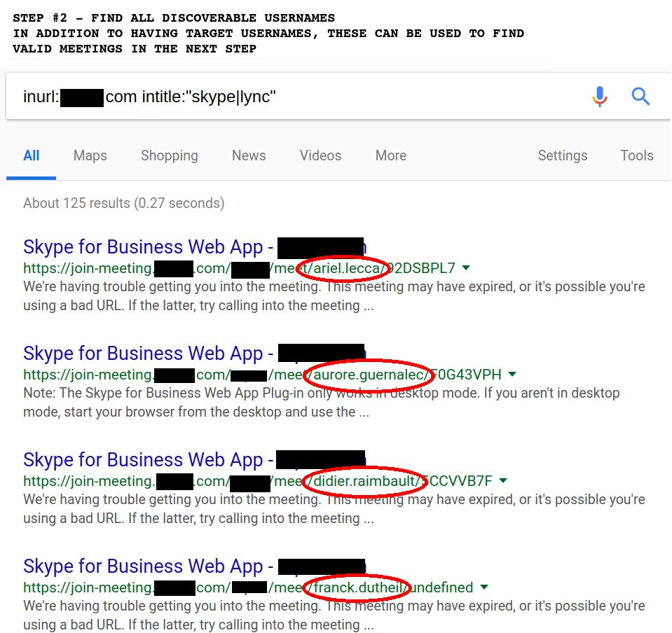
Task: Open search Settings
Action: 562,155
